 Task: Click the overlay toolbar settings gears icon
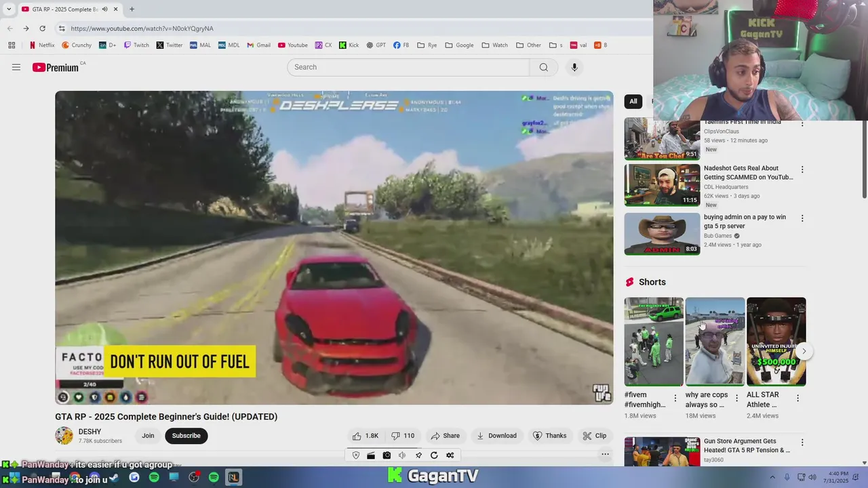coord(450,455)
